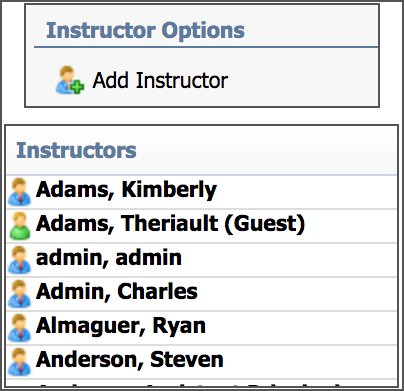Click the partially visible row below Anderson, Steven
Image resolution: width=404 pixels, height=391 pixels.
point(202,383)
